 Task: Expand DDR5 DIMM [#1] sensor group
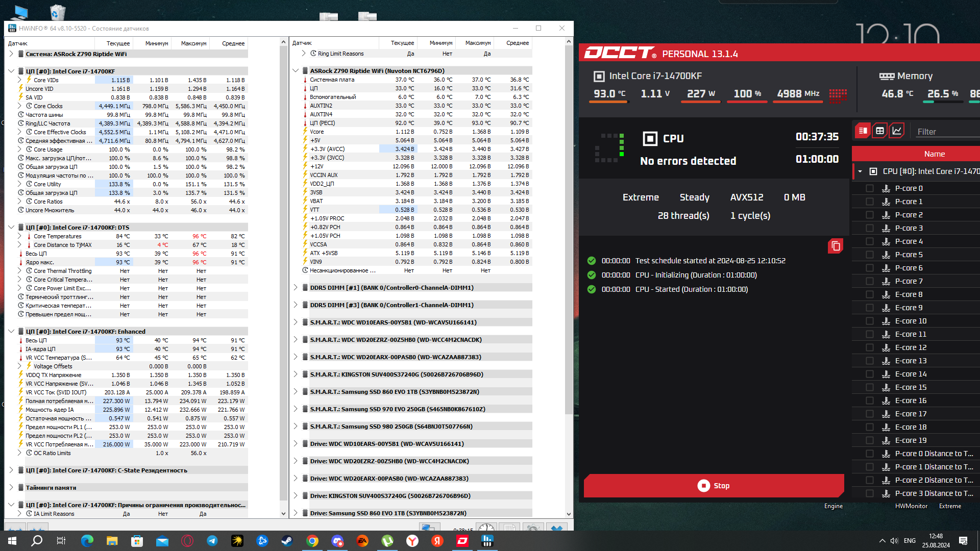point(296,288)
